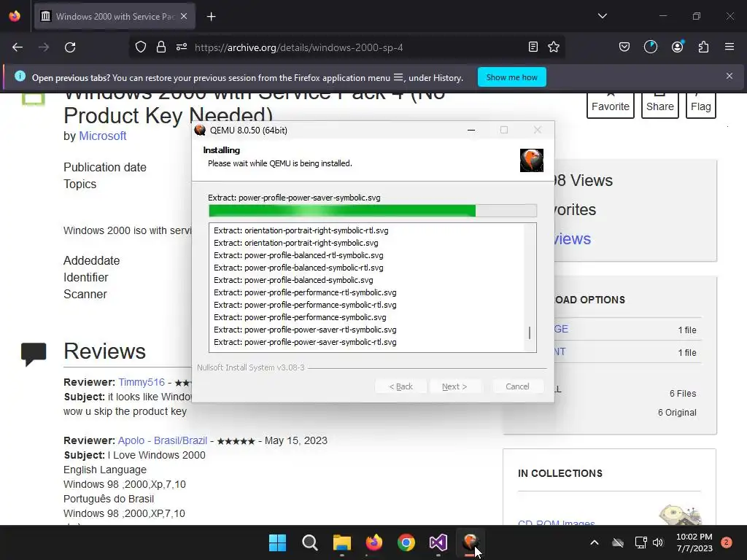Image resolution: width=747 pixels, height=560 pixels.
Task: Open Firefox tracking protection shield
Action: [141, 47]
